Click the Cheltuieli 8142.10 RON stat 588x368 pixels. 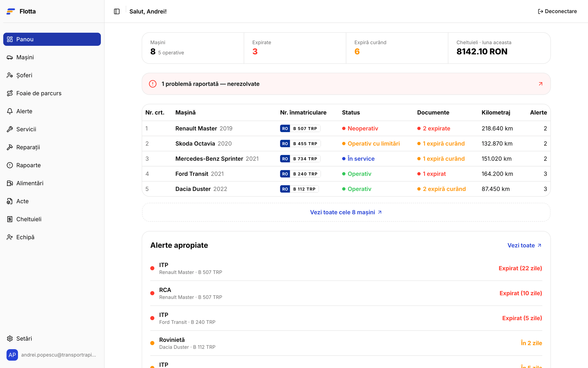tap(499, 48)
